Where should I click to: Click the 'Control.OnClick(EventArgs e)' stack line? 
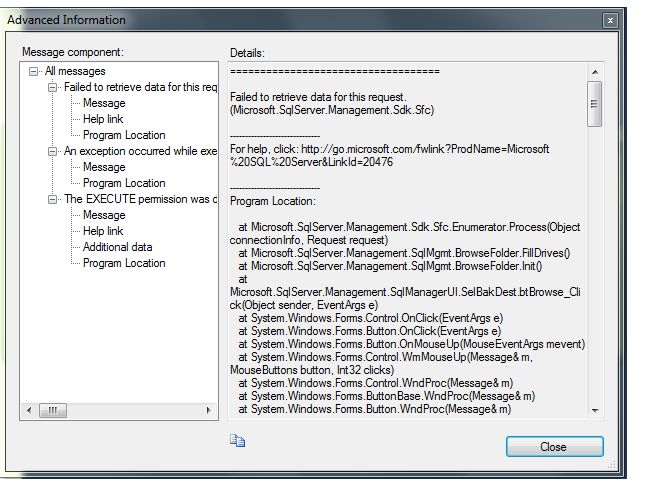coord(371,318)
